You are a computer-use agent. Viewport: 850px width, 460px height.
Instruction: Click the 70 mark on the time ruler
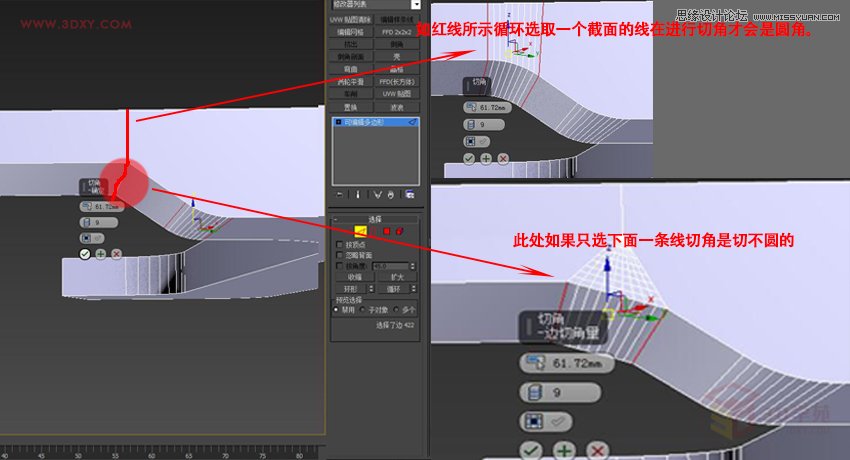pos(225,456)
